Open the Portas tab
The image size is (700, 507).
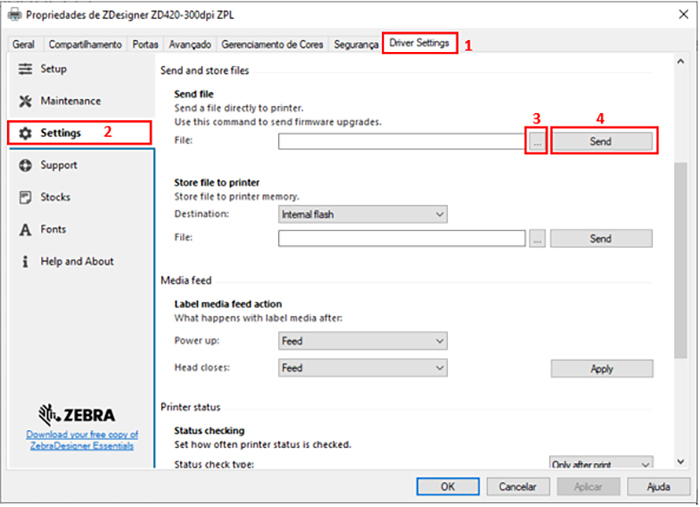145,45
